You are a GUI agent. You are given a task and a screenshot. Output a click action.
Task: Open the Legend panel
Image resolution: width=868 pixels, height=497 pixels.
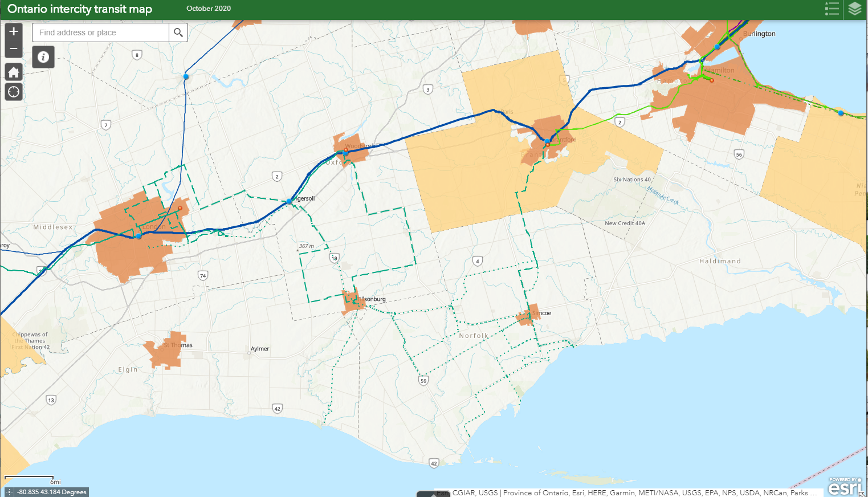pyautogui.click(x=832, y=9)
